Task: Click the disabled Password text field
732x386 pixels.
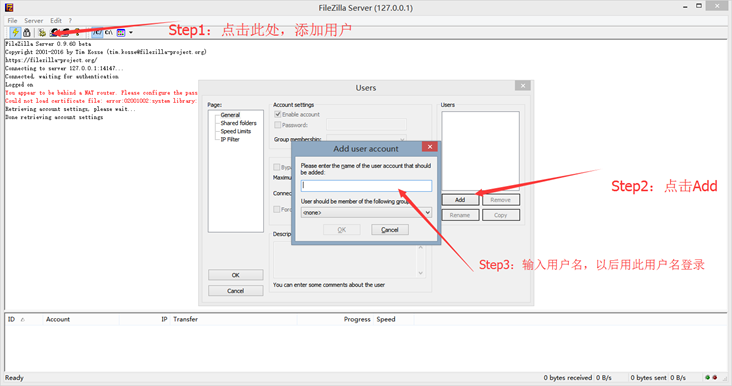Action: point(366,124)
